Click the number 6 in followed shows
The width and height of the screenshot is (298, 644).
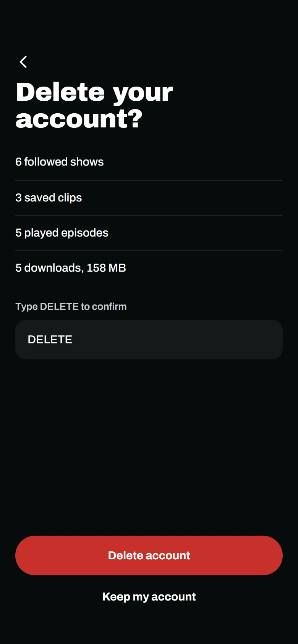tap(18, 162)
